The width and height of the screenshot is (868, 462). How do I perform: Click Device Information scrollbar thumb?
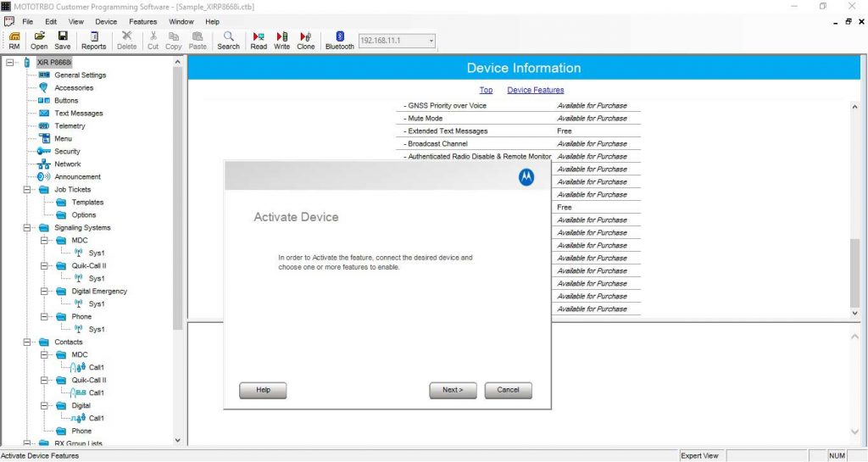[854, 272]
